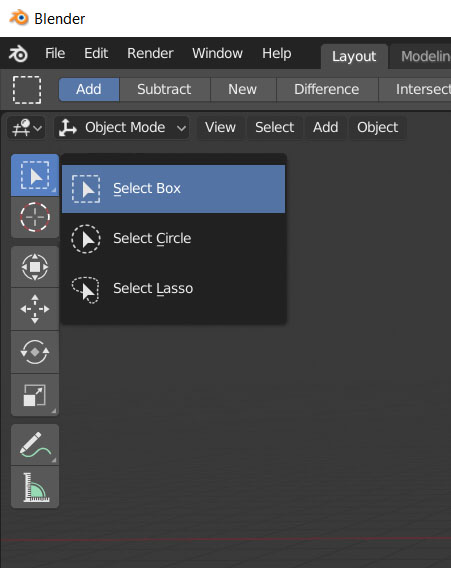
Task: Select the Transform tool
Action: click(x=35, y=267)
